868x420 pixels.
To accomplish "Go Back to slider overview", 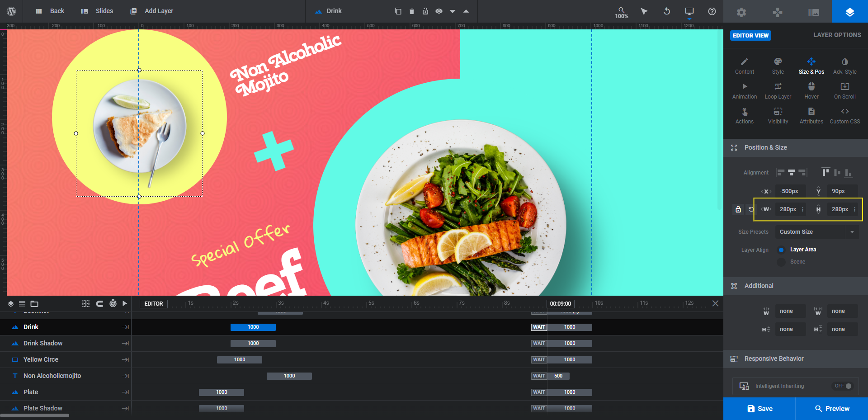I will pyautogui.click(x=50, y=11).
